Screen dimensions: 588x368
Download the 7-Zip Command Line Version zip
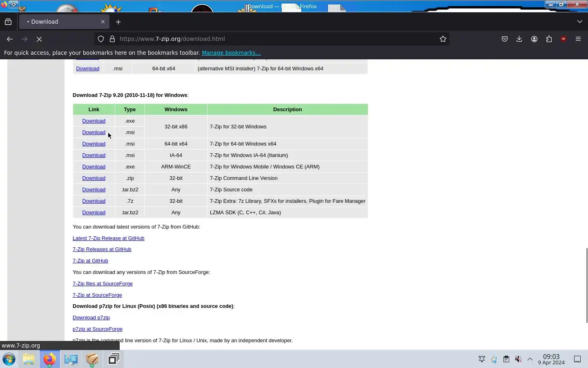pyautogui.click(x=94, y=178)
